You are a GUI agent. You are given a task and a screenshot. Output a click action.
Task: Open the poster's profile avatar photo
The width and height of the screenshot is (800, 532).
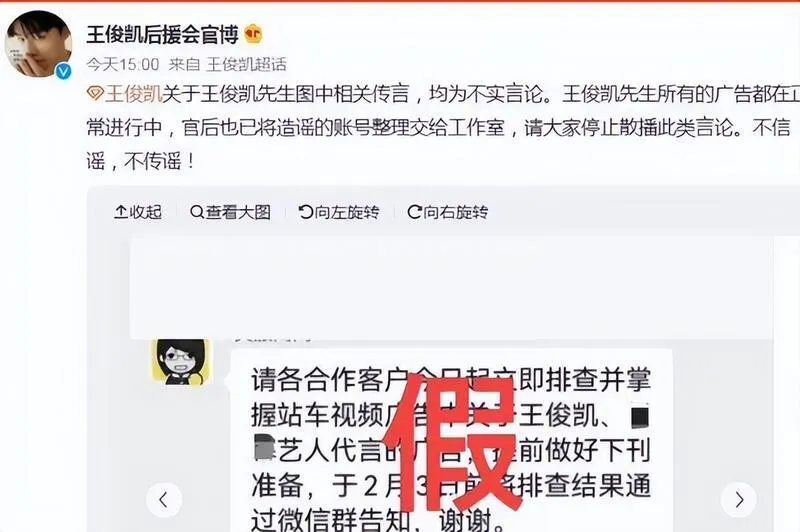pos(38,44)
